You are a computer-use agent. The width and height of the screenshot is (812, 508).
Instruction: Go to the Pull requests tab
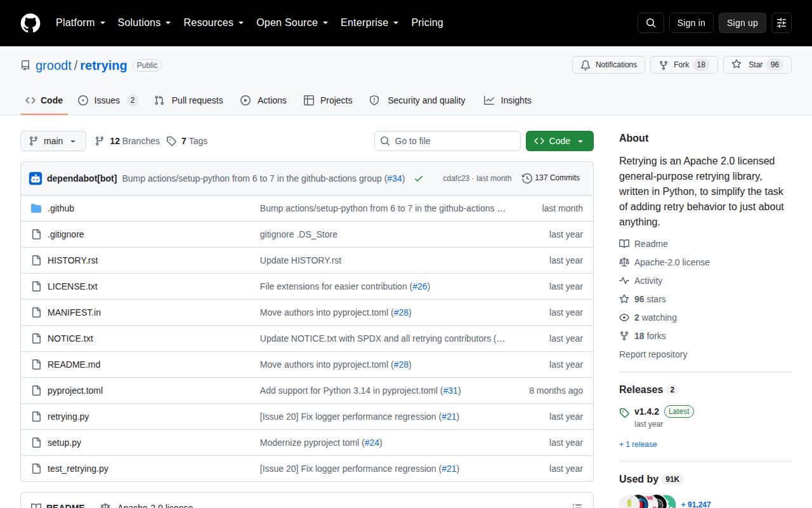(189, 100)
